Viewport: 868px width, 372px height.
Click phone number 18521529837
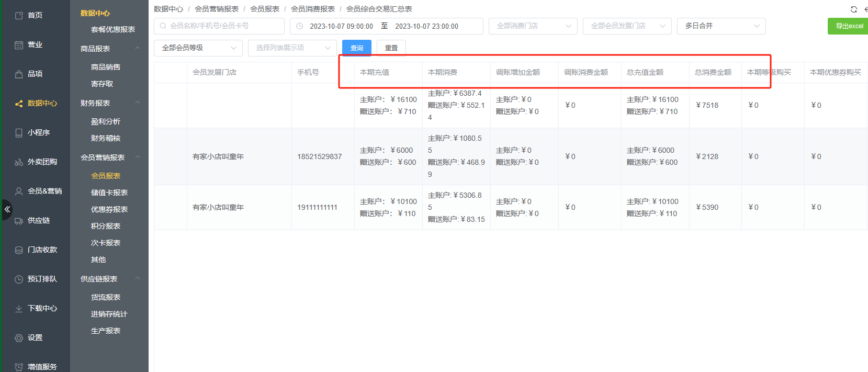(320, 156)
